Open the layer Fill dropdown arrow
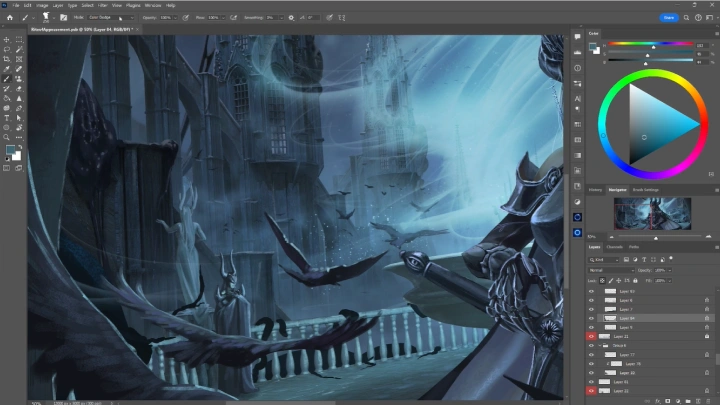The image size is (720, 405). click(x=669, y=281)
